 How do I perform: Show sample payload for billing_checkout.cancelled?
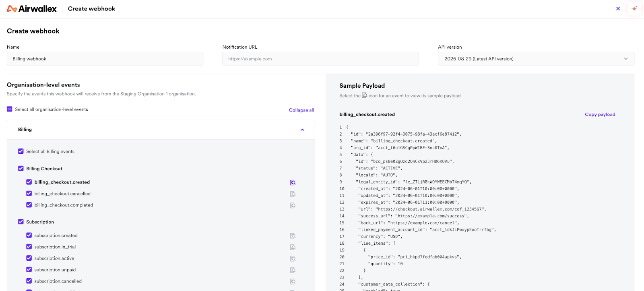(293, 194)
